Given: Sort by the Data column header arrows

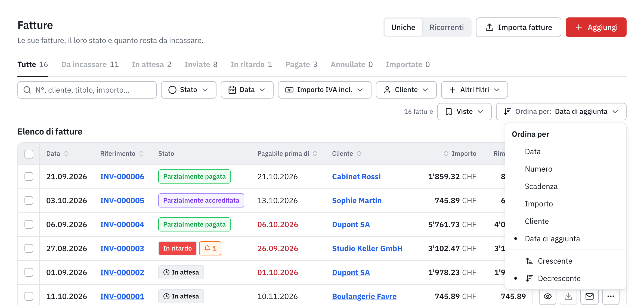Looking at the screenshot, I should click(x=66, y=154).
